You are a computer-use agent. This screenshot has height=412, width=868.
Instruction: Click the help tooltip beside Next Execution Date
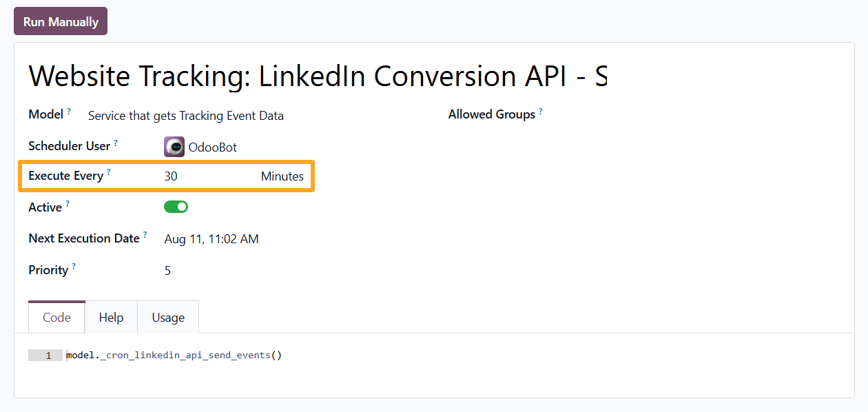coord(145,235)
